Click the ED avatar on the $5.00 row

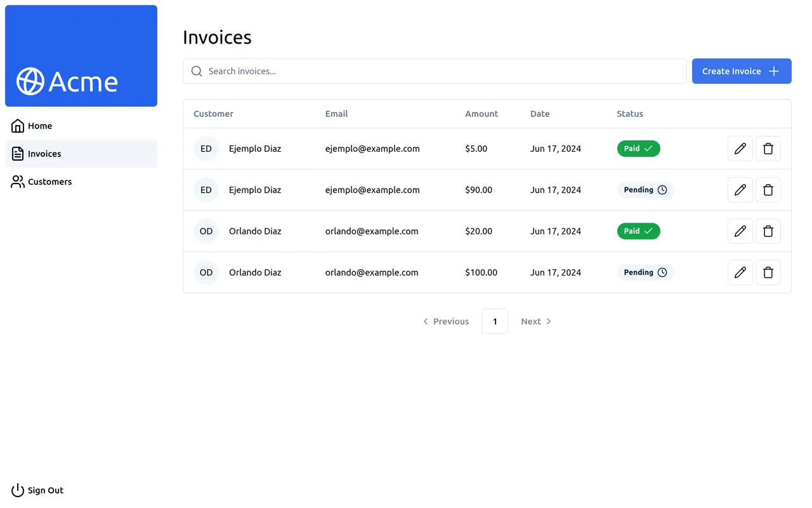tap(206, 149)
